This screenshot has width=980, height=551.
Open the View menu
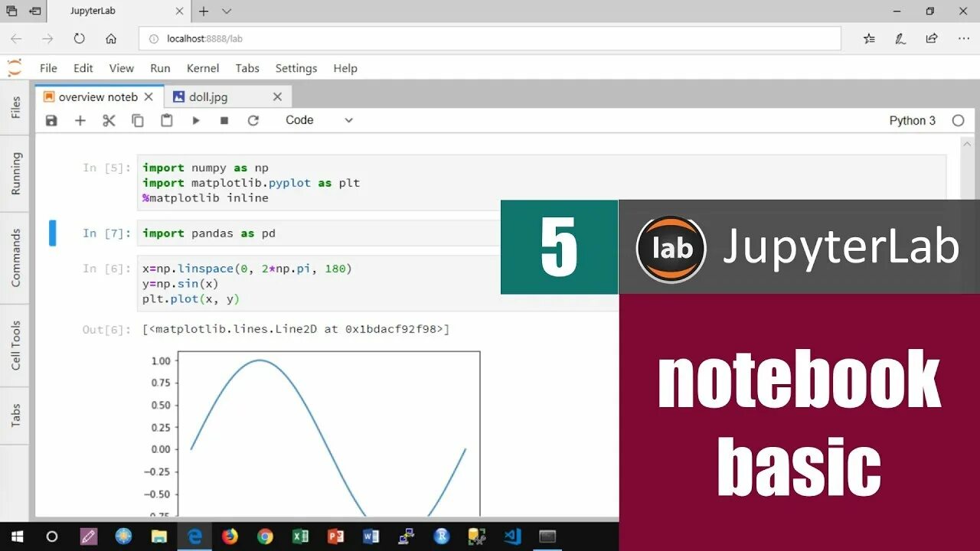click(122, 68)
